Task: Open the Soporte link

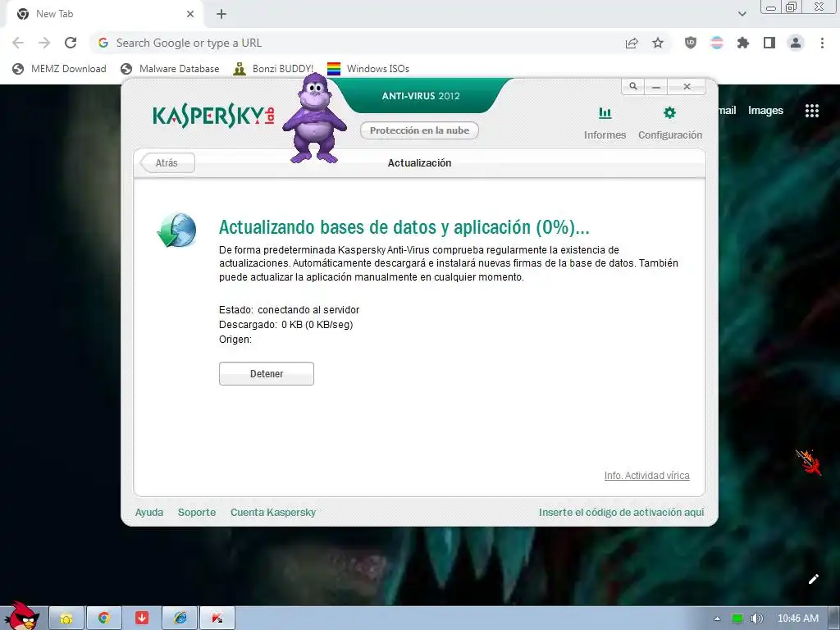Action: point(197,512)
